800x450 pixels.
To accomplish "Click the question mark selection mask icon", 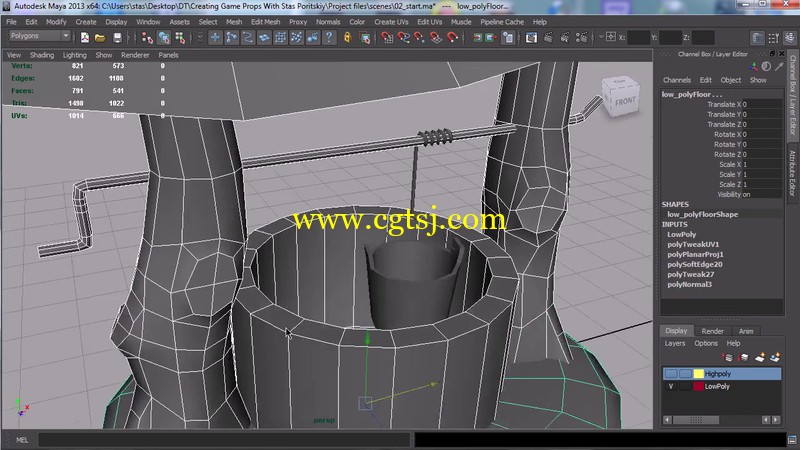I will 330,38.
